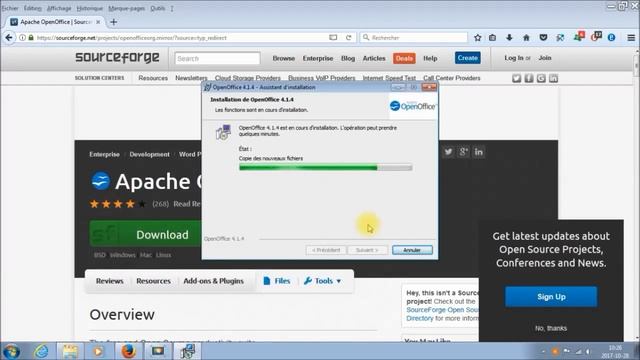Image resolution: width=640 pixels, height=360 pixels.
Task: Open the Enterprise nav item
Action: [318, 58]
